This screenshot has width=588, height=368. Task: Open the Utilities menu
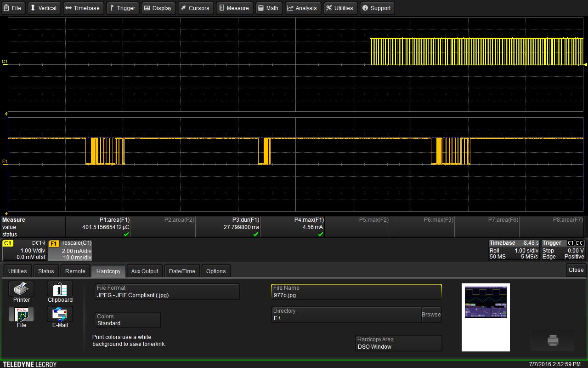tap(340, 8)
